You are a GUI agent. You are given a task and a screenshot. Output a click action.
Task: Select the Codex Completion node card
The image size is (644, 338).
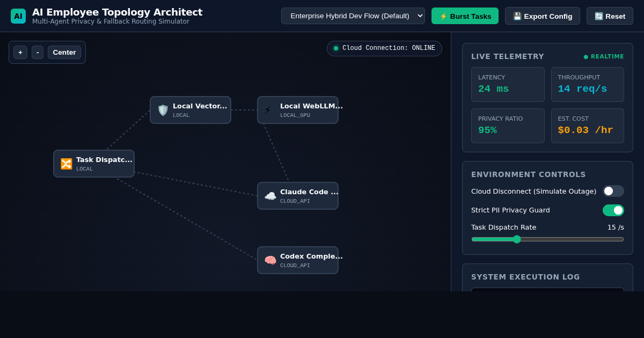(x=298, y=260)
